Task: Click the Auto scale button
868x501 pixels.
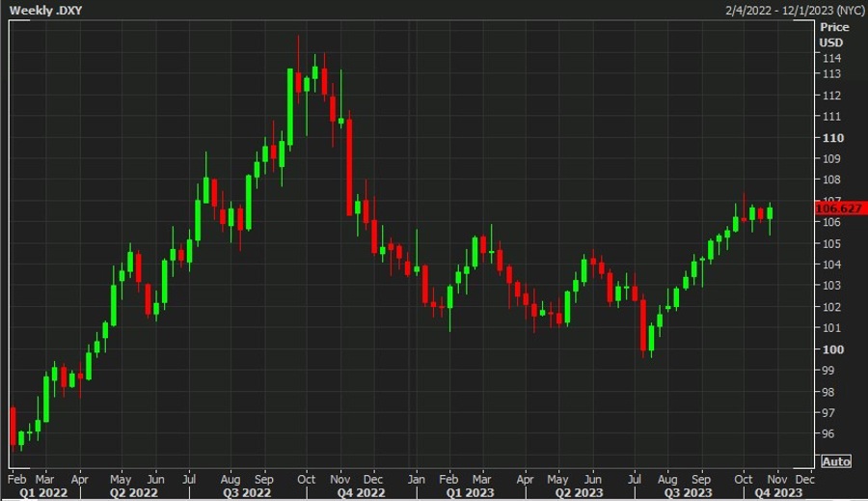Action: pyautogui.click(x=836, y=461)
